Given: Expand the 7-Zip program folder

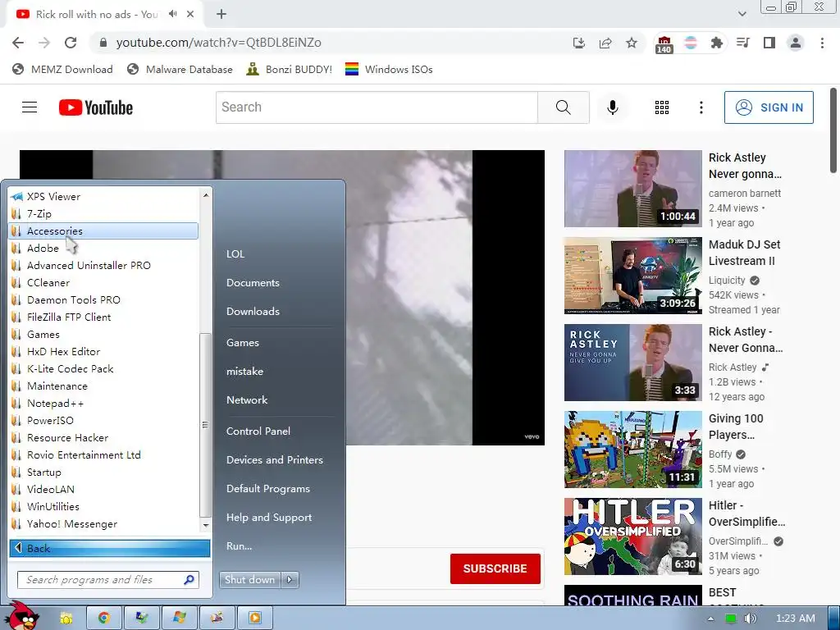Looking at the screenshot, I should [104, 214].
